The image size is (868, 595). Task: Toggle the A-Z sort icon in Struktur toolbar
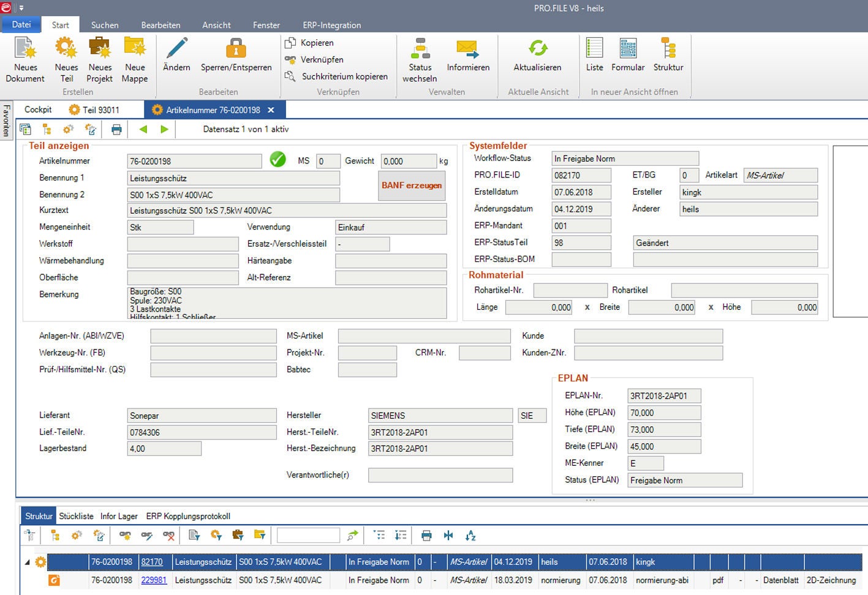[x=470, y=534]
